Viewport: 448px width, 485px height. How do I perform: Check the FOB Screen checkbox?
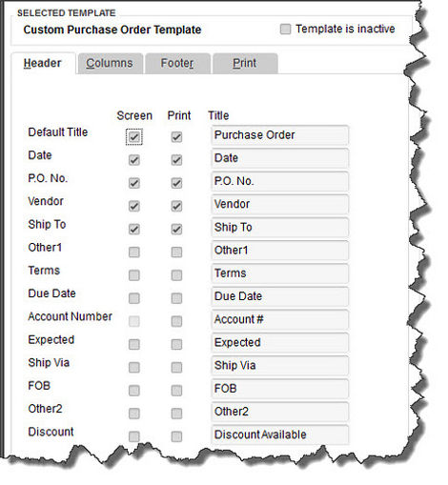pyautogui.click(x=134, y=391)
